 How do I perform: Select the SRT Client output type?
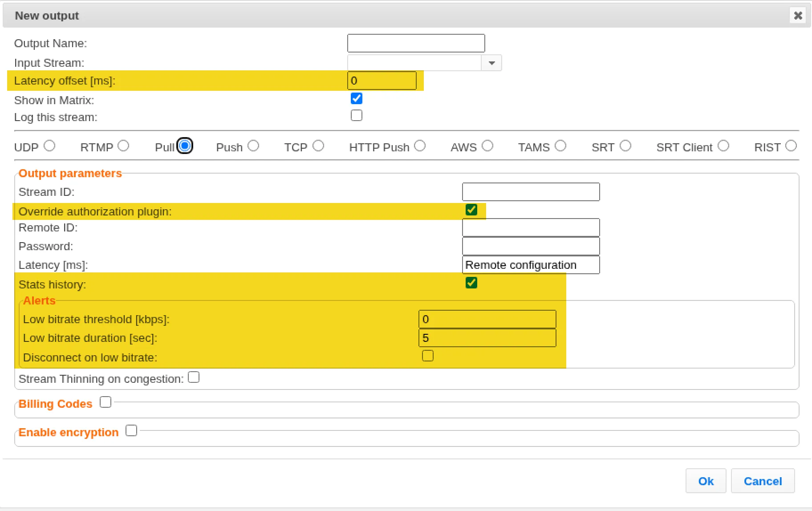(x=723, y=146)
